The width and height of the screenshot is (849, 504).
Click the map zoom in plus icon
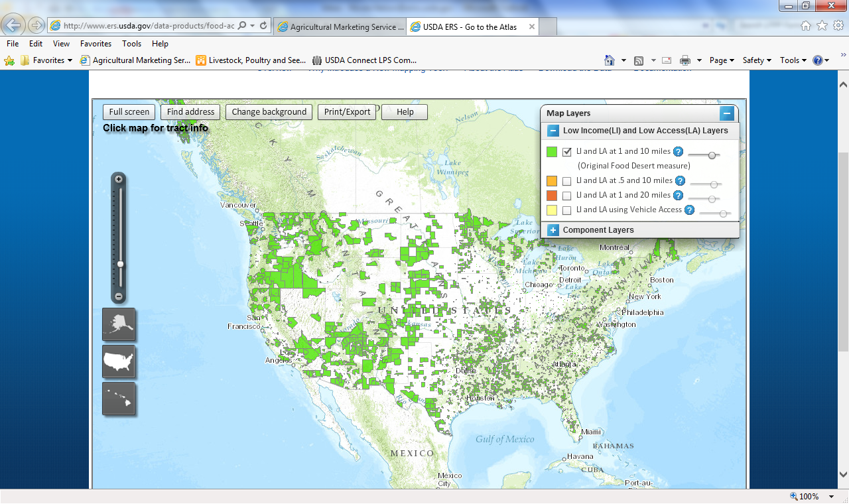[119, 179]
